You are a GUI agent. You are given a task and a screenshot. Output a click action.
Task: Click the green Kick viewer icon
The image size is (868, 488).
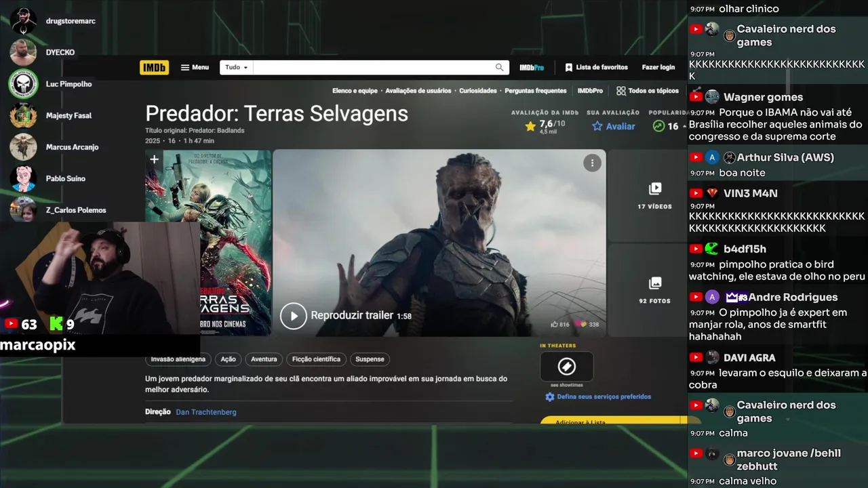coord(56,324)
